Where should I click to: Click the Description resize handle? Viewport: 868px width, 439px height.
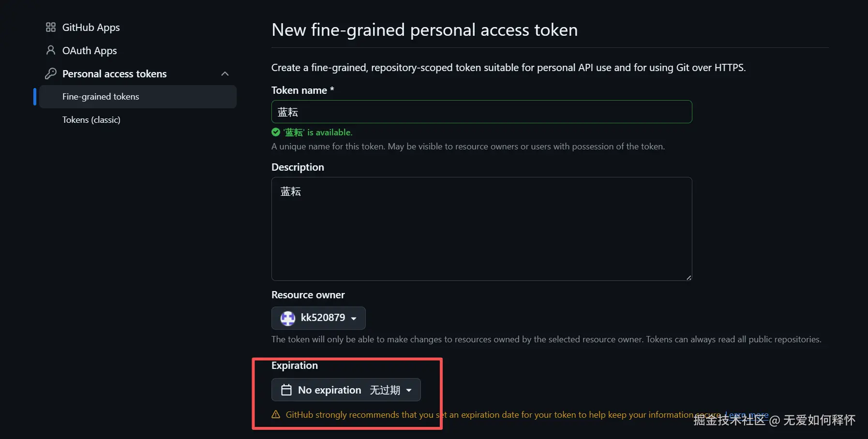(x=688, y=278)
